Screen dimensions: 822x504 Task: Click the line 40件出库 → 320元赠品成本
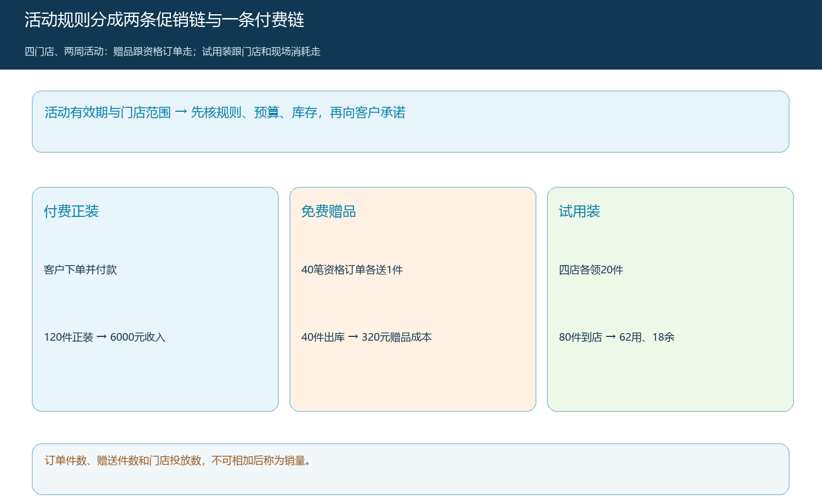367,337
